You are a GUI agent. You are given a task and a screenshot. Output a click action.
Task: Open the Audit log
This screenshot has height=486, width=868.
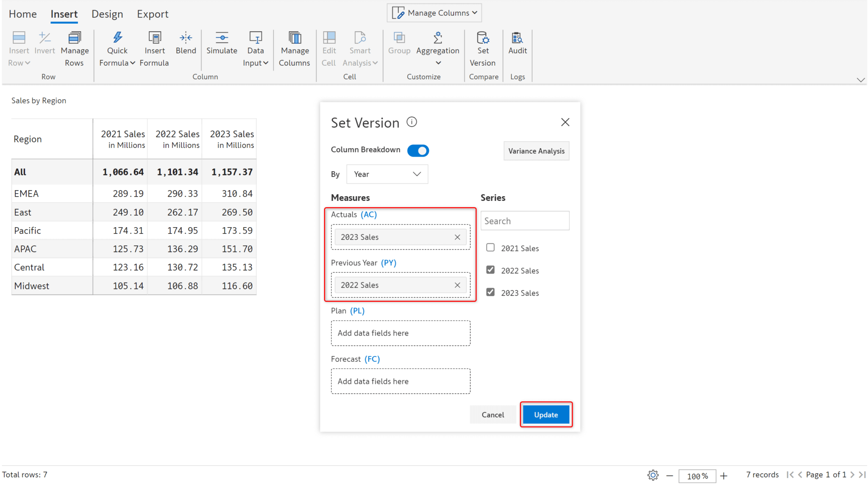517,44
